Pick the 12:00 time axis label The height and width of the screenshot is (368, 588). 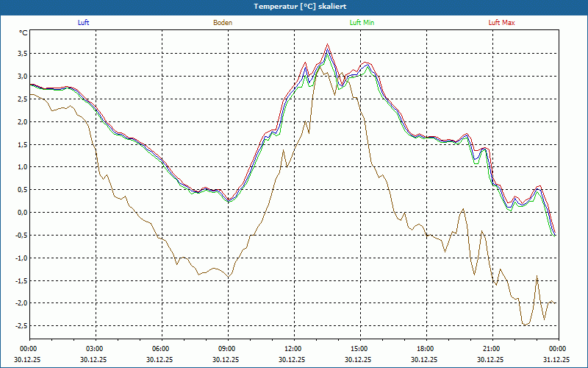(x=293, y=349)
